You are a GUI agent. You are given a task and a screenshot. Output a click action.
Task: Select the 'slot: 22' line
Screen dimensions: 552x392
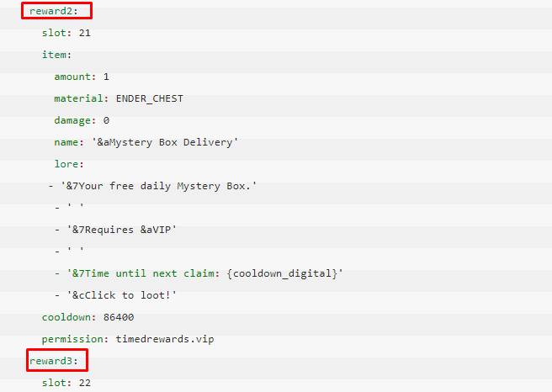click(x=66, y=383)
